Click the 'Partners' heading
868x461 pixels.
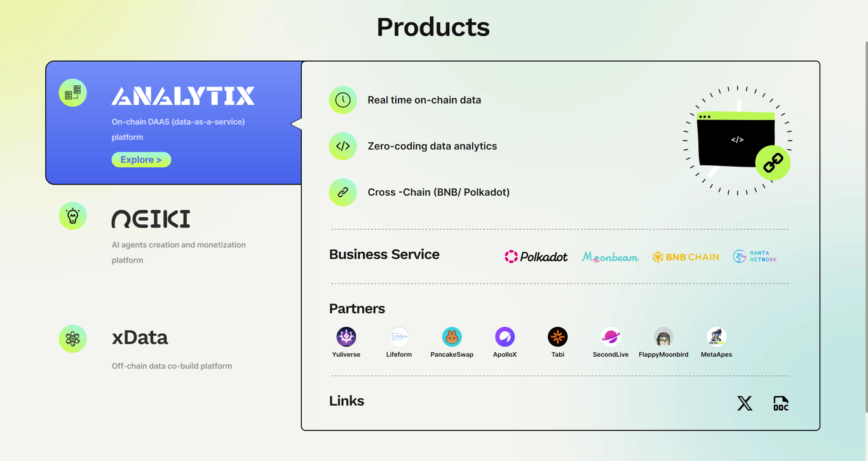[357, 308]
